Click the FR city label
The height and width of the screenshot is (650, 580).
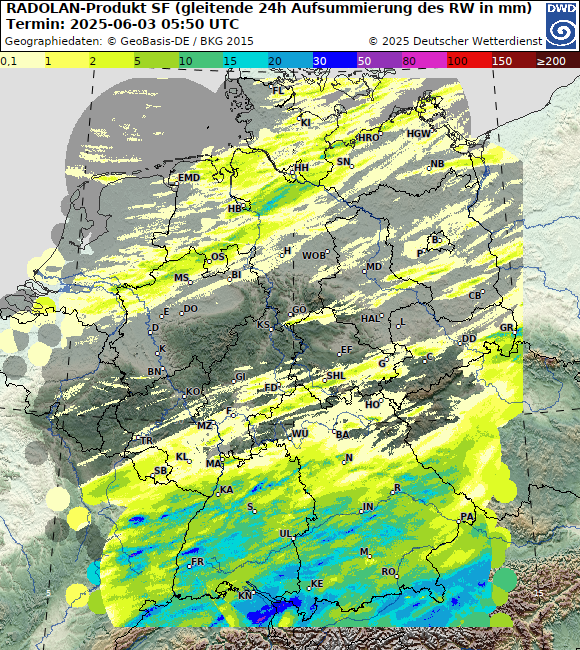click(x=197, y=561)
